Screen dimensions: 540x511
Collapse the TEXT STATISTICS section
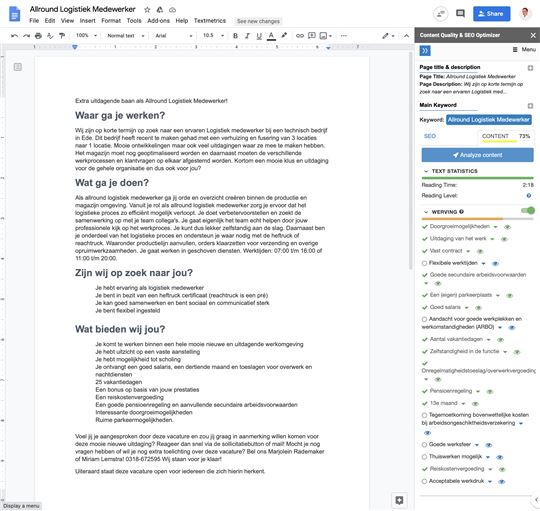click(x=426, y=171)
